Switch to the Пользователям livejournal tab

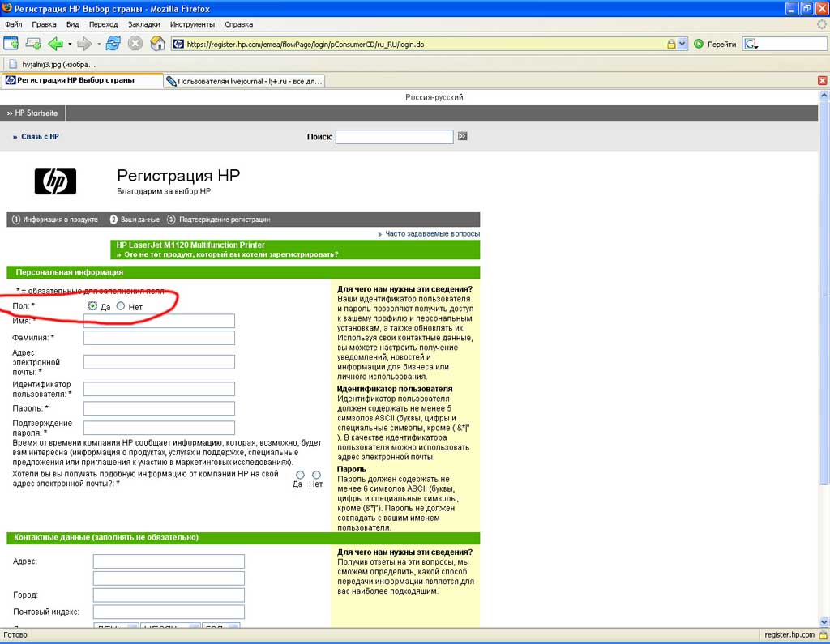[x=244, y=81]
